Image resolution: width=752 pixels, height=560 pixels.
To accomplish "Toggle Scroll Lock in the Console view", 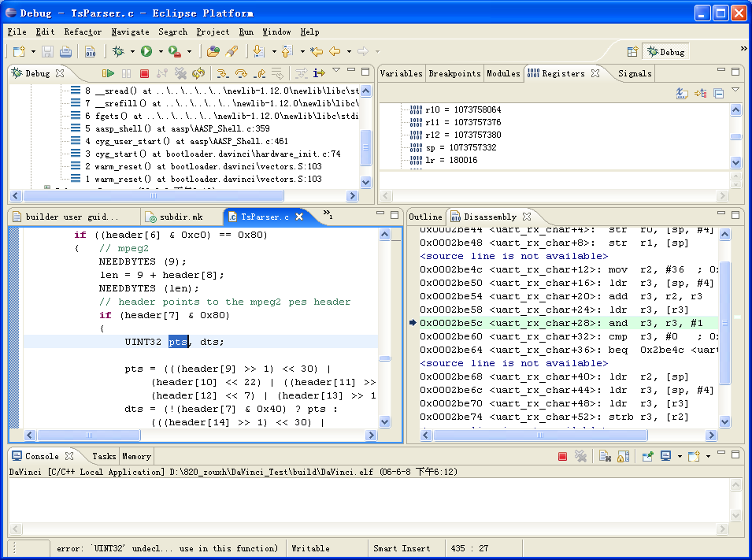I will click(x=623, y=456).
